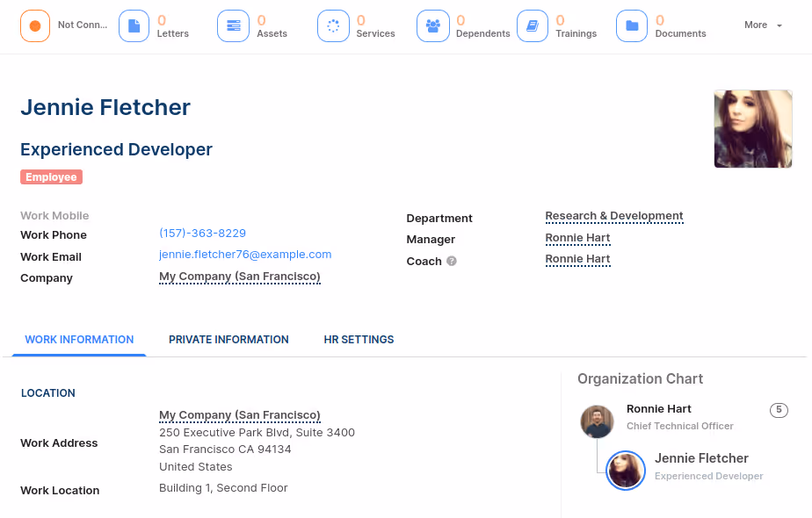Expand the More dropdown menu

pos(763,25)
